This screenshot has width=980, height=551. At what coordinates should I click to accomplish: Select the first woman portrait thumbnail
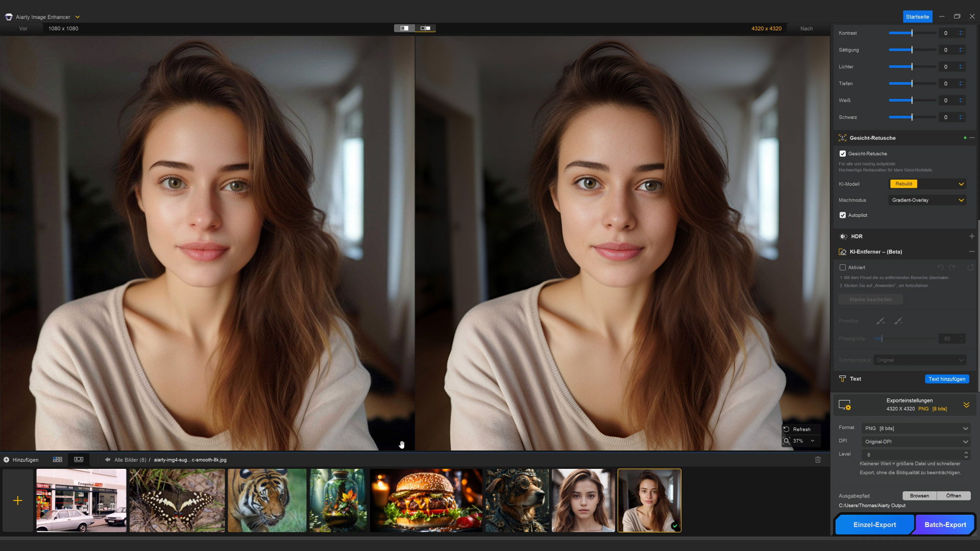583,500
